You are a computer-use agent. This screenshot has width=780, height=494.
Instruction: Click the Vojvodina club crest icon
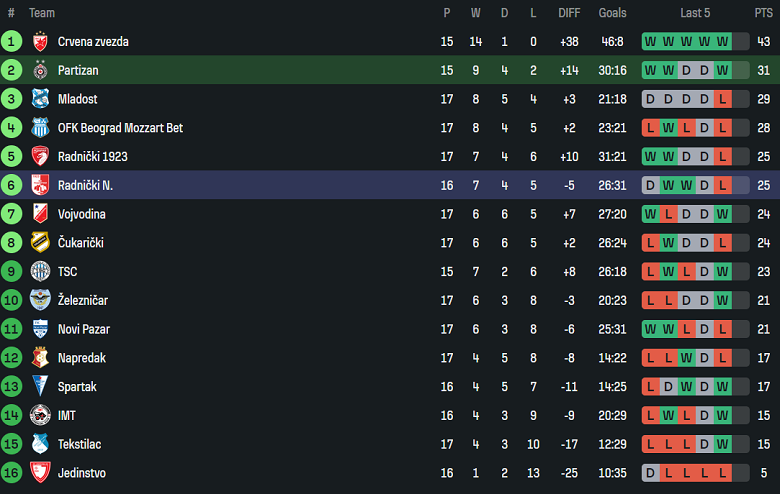40,214
